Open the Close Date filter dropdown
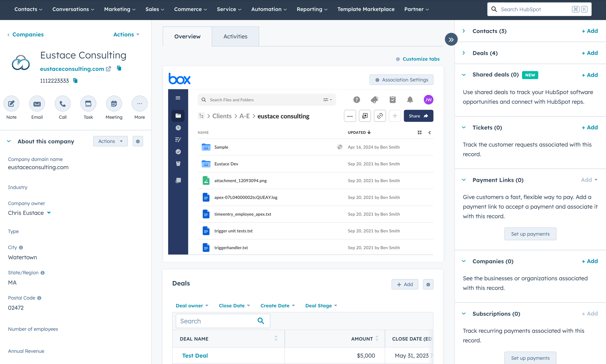606x364 pixels. tap(234, 305)
